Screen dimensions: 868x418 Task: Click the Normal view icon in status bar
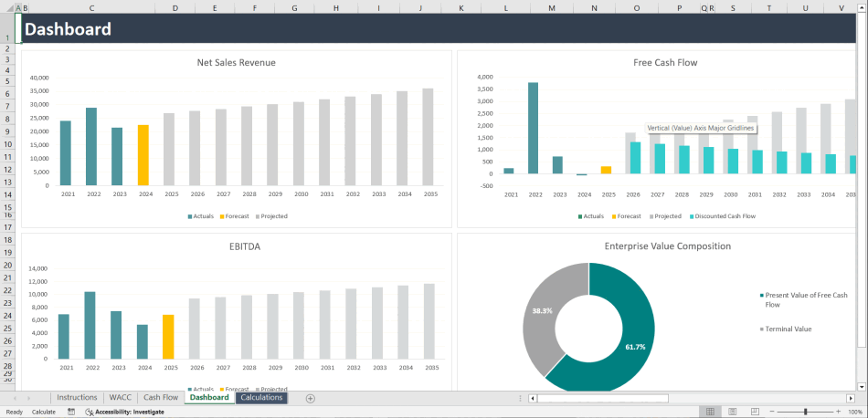click(711, 412)
